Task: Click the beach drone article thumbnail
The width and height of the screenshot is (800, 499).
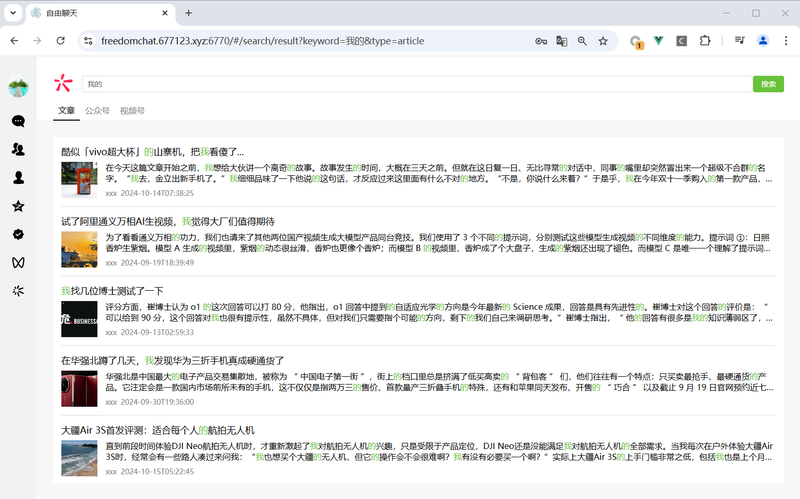Action: (x=79, y=458)
